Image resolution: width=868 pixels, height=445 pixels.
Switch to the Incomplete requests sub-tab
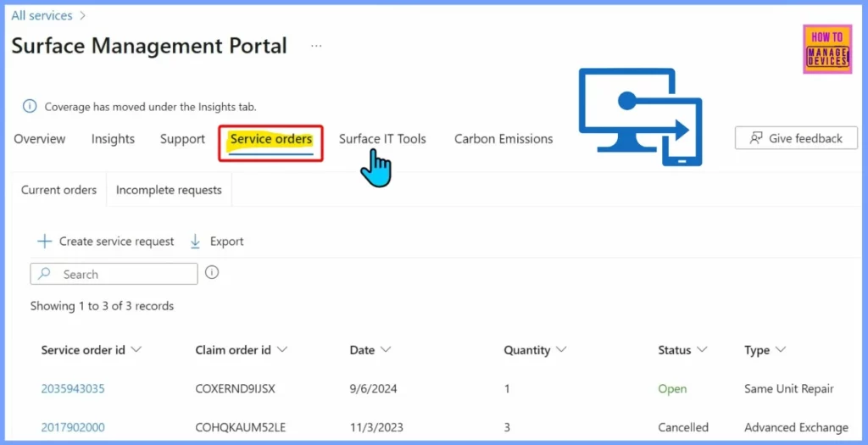coord(169,190)
